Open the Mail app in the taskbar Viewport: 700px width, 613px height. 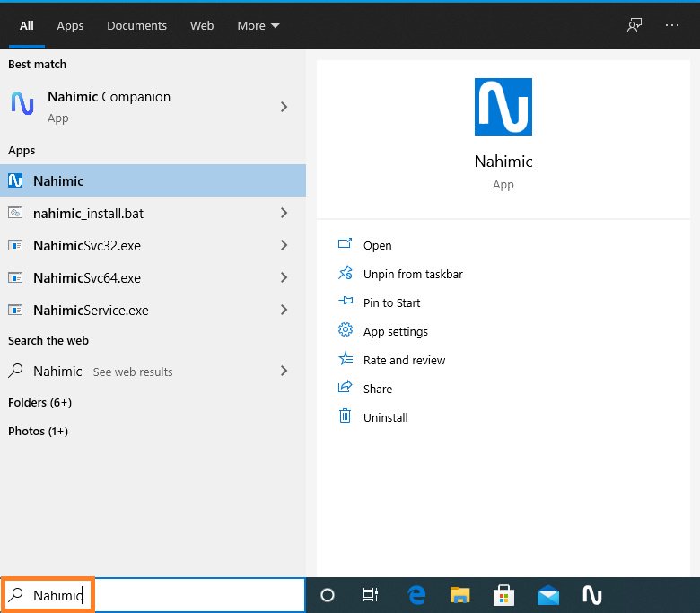[547, 595]
